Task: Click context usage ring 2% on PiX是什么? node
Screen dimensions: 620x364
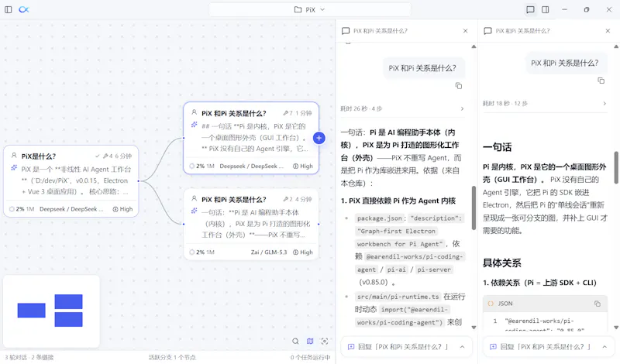Action: [x=12, y=209]
